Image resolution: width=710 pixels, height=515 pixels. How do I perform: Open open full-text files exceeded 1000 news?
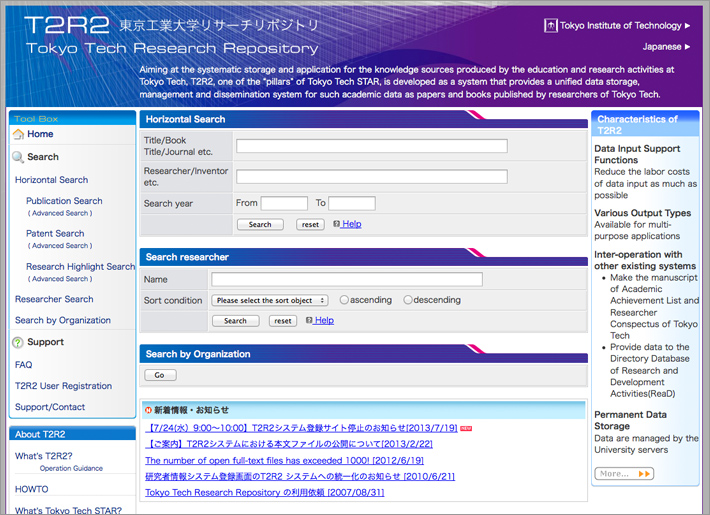click(284, 461)
